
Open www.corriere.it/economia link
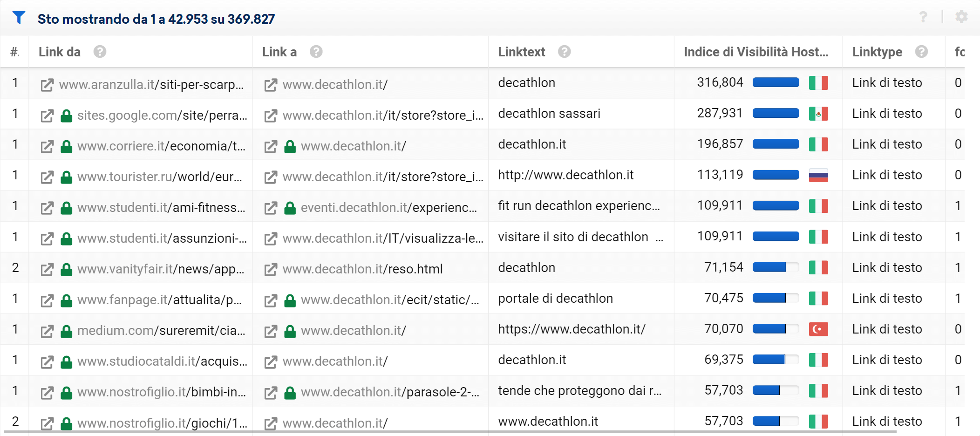(162, 146)
